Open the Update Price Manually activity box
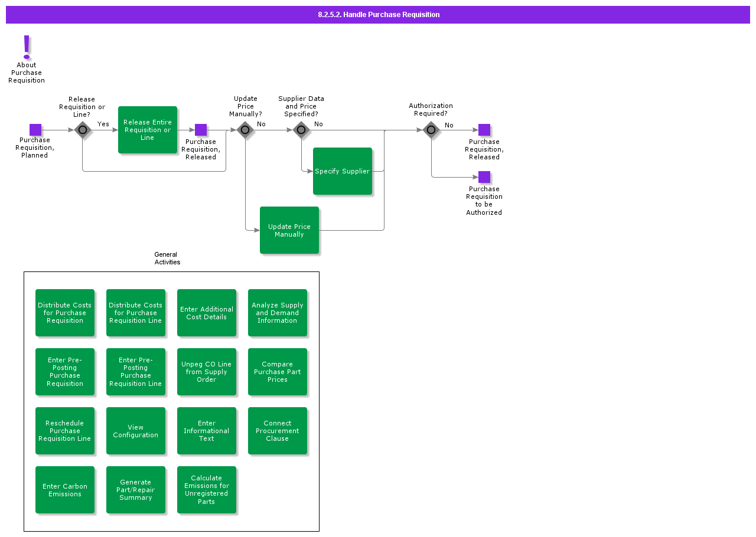 pyautogui.click(x=289, y=230)
